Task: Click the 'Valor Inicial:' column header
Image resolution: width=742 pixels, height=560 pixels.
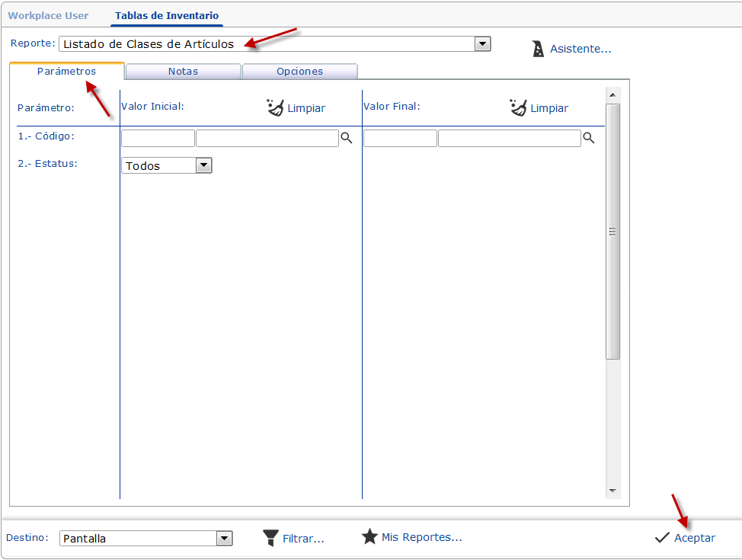Action: tap(153, 107)
